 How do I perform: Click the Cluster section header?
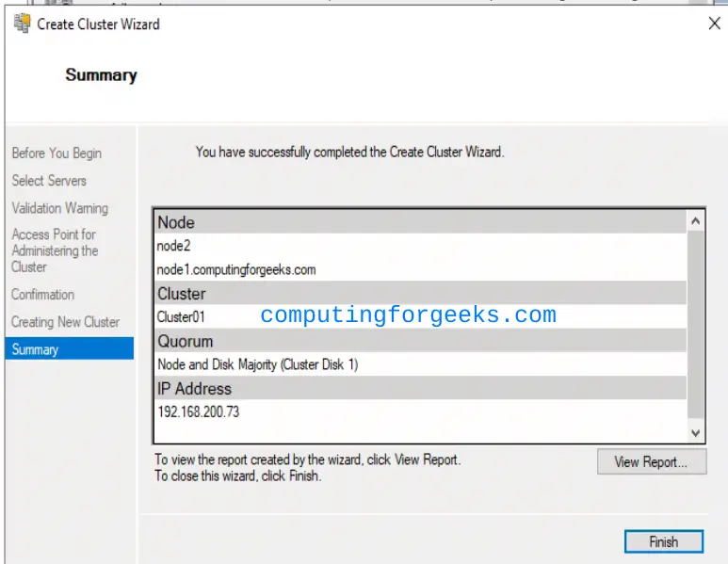pos(420,293)
